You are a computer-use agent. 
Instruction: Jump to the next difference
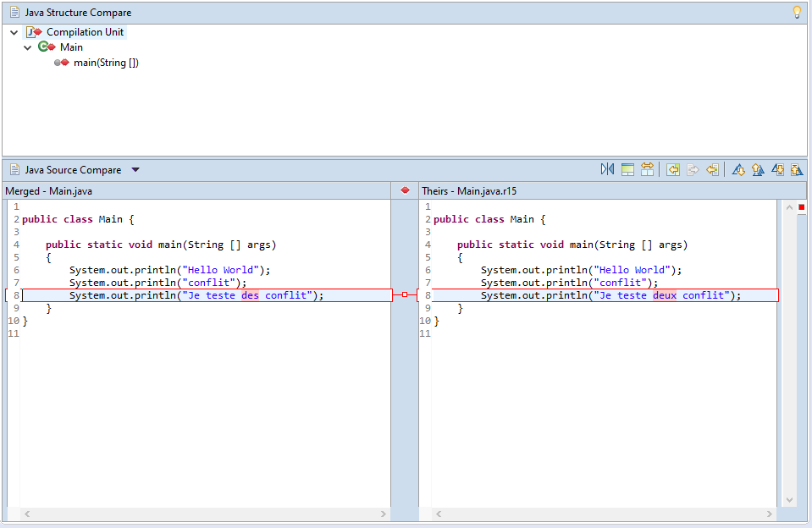[738, 170]
